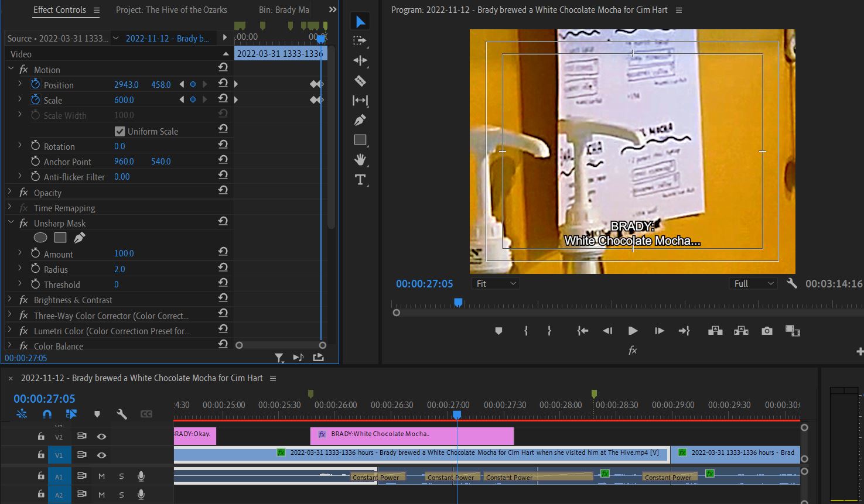The image size is (864, 504).
Task: Select the Track Select Forward tool
Action: pos(360,41)
